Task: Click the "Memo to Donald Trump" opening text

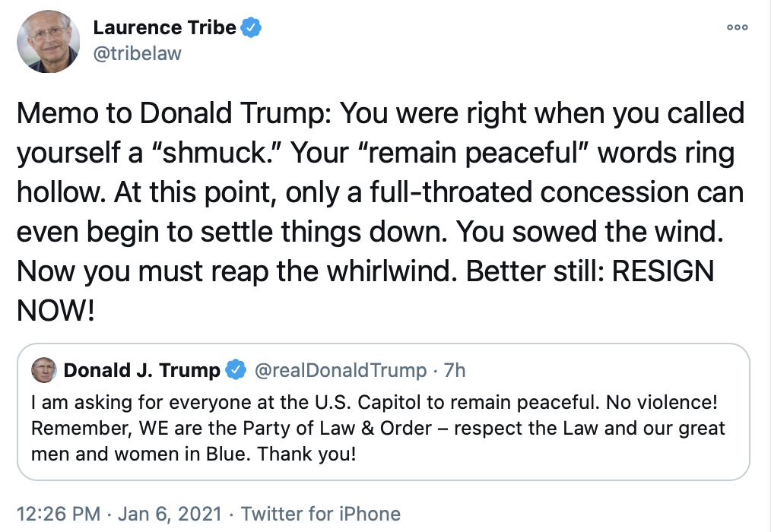Action: tap(172, 114)
